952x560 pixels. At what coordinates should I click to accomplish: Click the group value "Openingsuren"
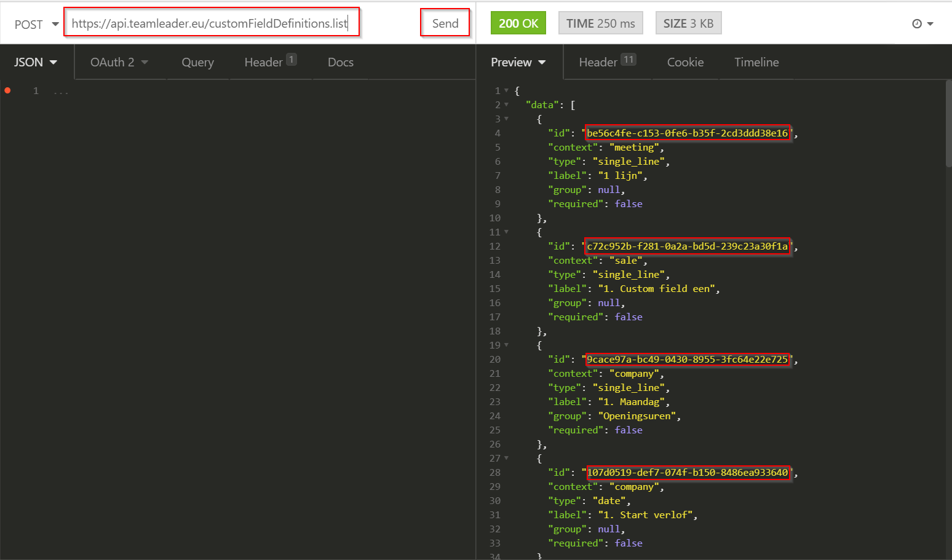pos(637,416)
